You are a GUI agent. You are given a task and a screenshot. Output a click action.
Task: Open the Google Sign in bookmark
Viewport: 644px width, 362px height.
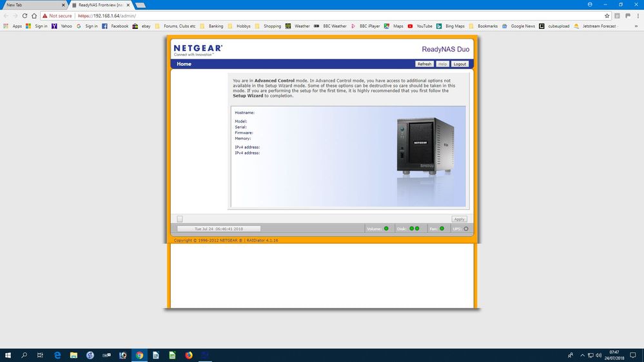tap(87, 26)
